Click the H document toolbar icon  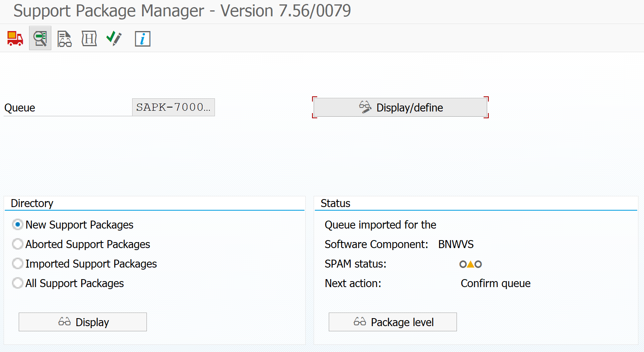pyautogui.click(x=89, y=39)
